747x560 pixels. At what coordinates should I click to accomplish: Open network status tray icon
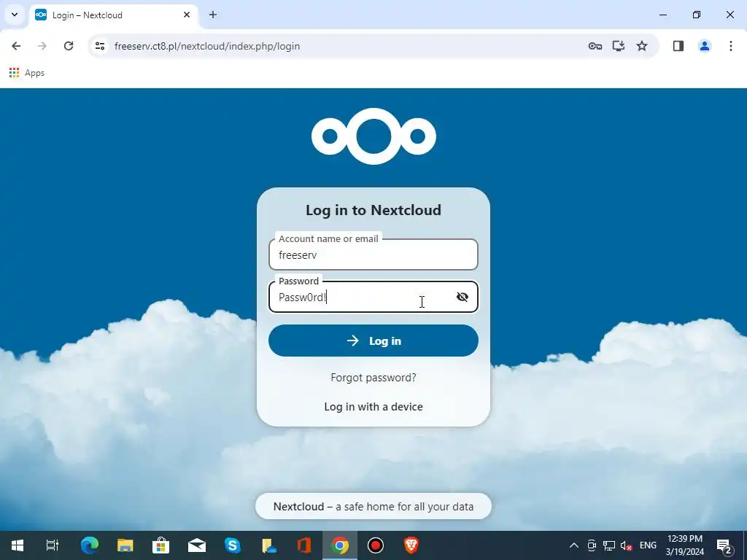(609, 545)
